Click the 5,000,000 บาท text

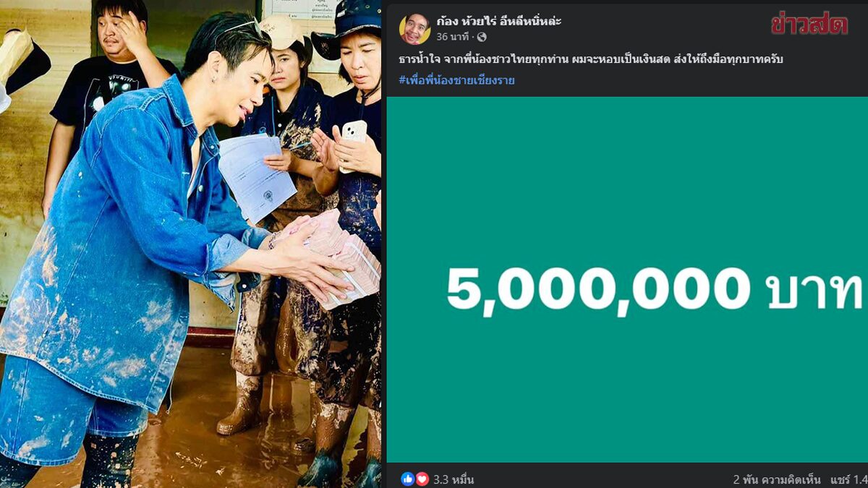click(655, 289)
